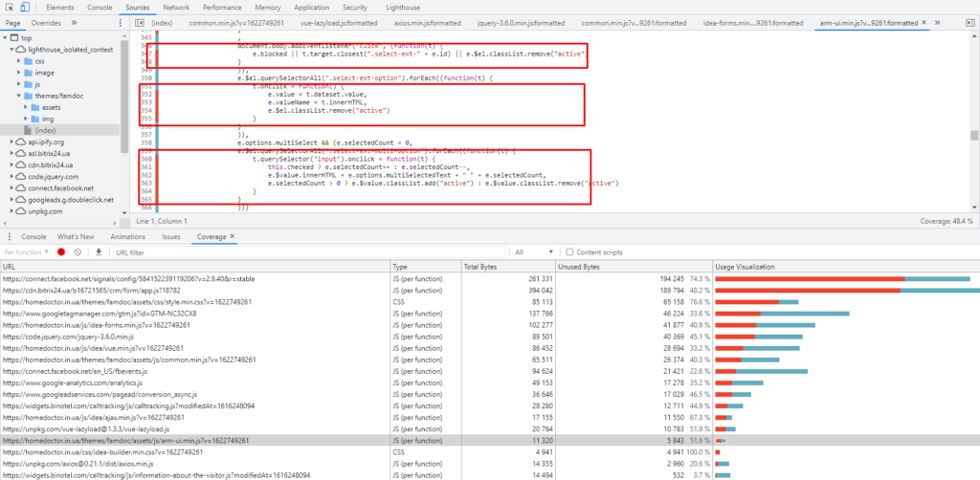Expand api.ipify.org domain node
The image size is (980, 480).
[x=12, y=142]
